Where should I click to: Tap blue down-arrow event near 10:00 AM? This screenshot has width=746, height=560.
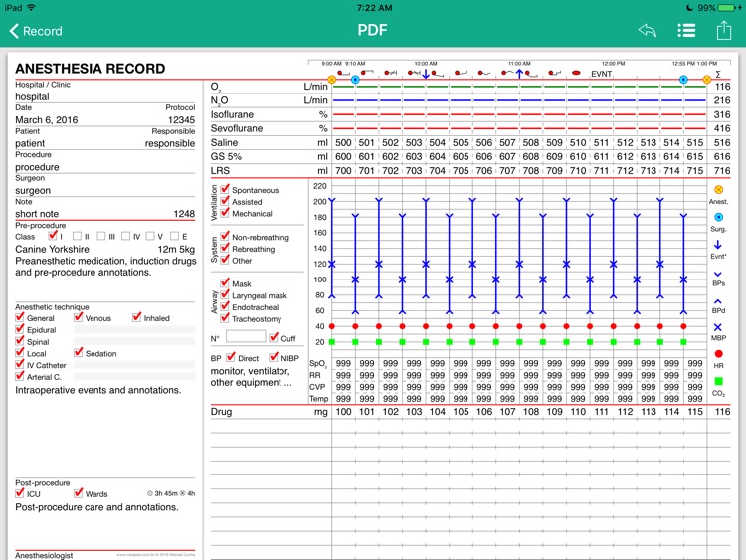(x=426, y=74)
